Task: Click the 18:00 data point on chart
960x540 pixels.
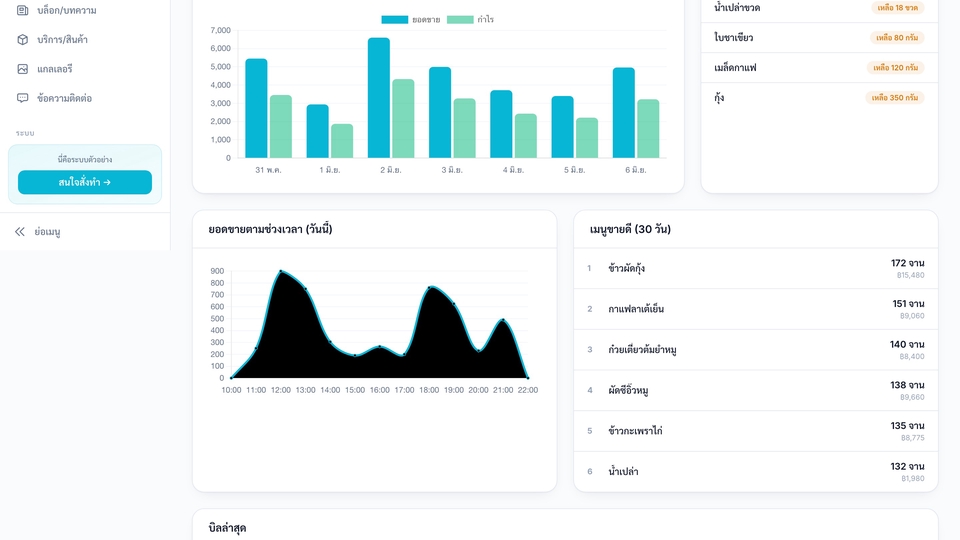Action: coord(429,287)
